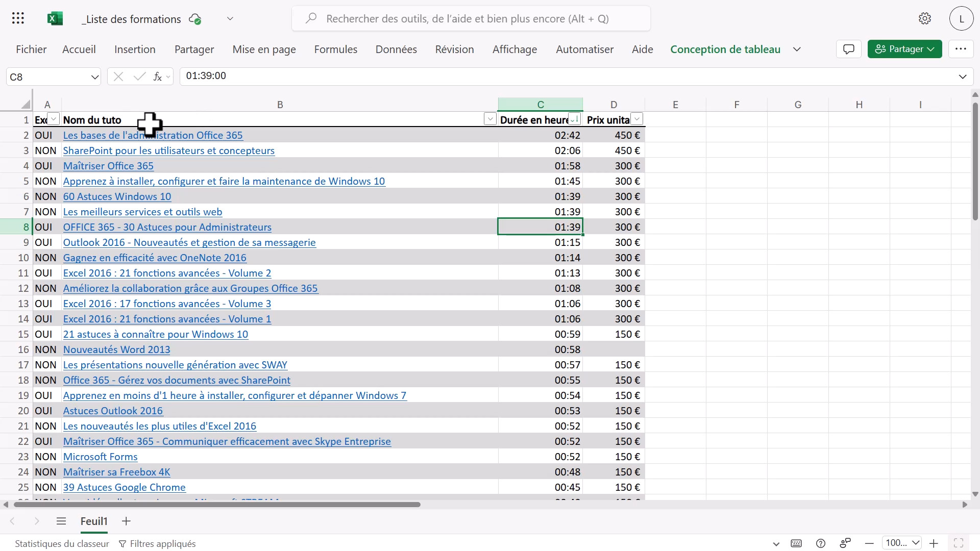The width and height of the screenshot is (980, 551).
Task: Open the comments pane icon
Action: click(848, 49)
